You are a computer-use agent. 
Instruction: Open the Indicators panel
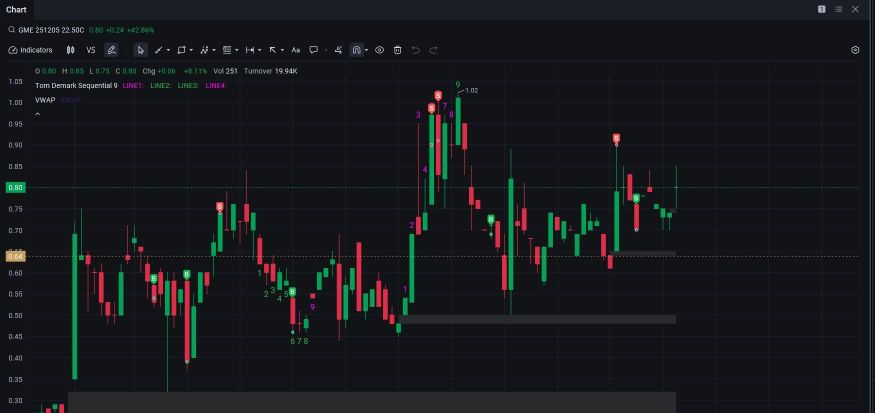point(31,50)
